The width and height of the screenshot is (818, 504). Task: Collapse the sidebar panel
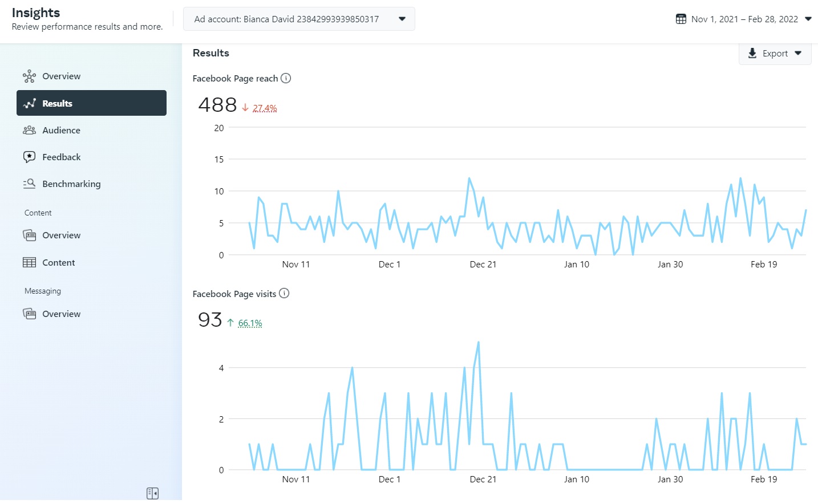tap(152, 493)
